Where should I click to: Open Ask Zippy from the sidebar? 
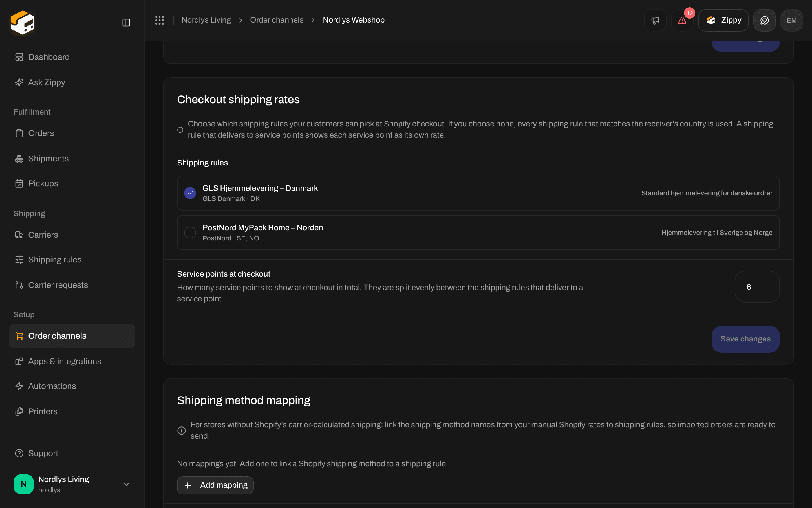coord(72,82)
